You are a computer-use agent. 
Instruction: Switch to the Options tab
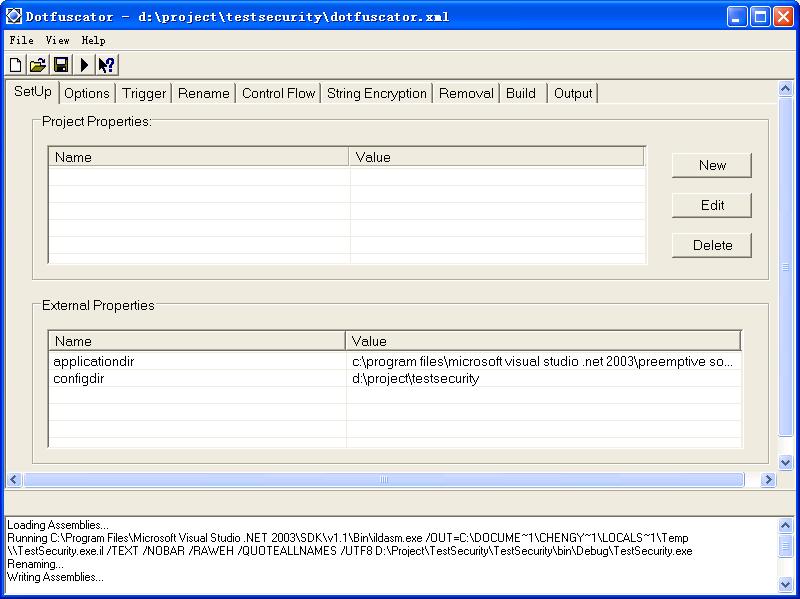tap(87, 93)
